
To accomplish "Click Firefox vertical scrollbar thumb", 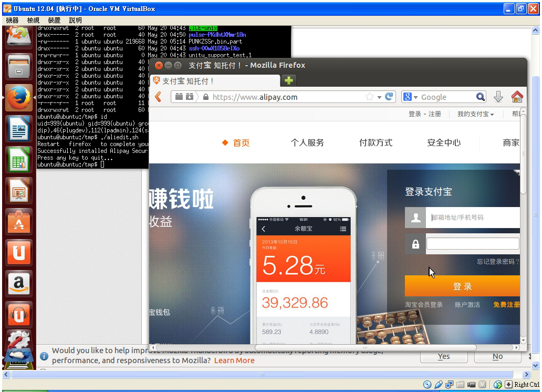I will coord(523,154).
